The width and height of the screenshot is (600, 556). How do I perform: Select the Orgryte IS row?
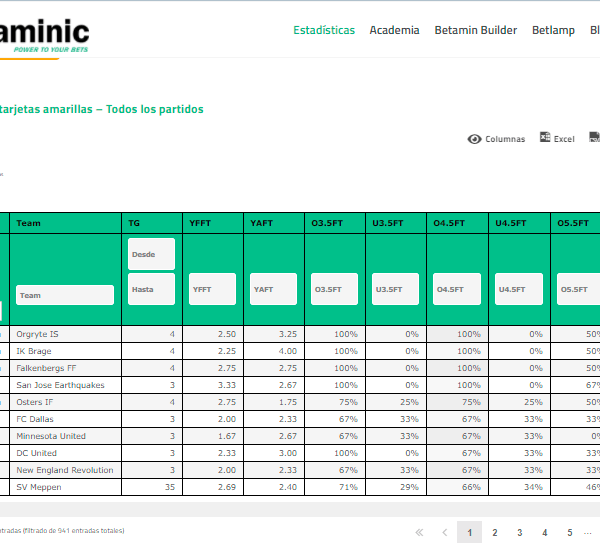pos(65,334)
